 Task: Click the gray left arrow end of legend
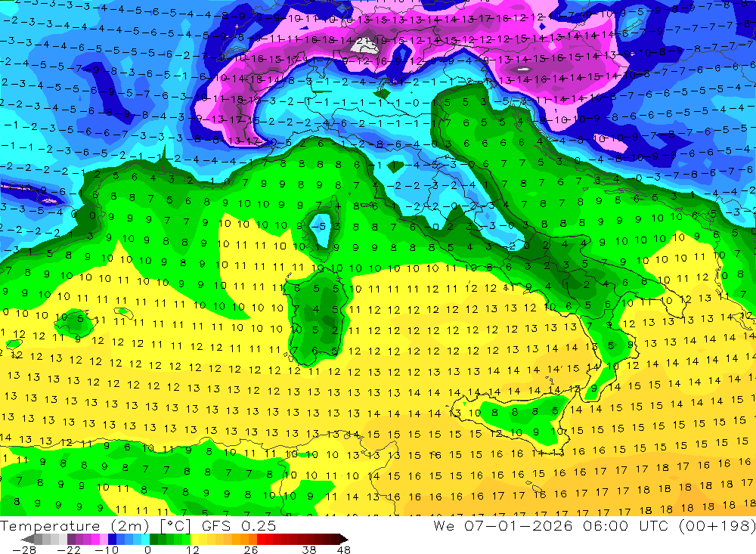27,539
